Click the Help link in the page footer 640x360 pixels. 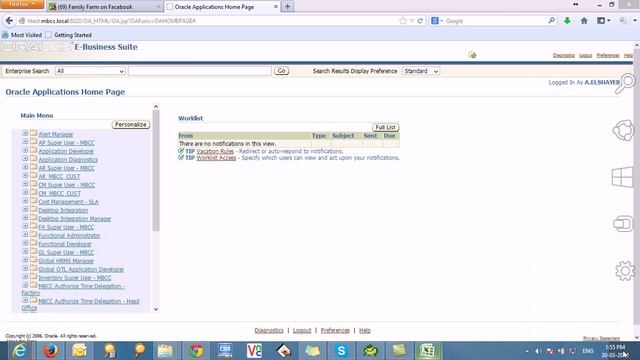(x=365, y=331)
